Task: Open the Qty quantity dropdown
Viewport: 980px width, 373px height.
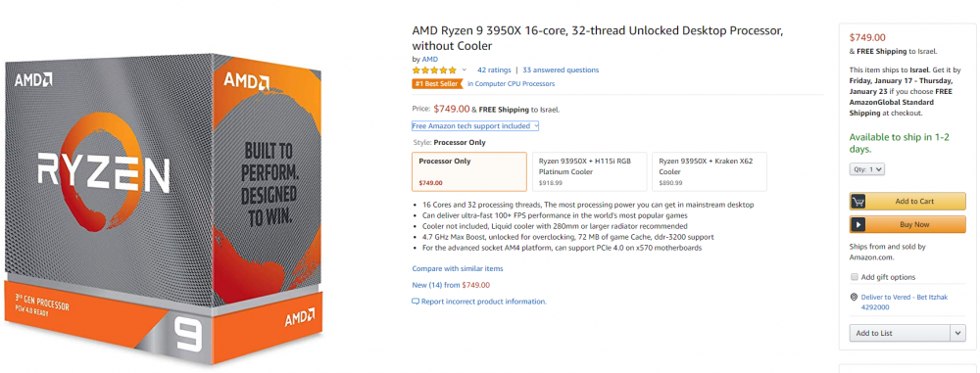Action: pyautogui.click(x=867, y=169)
